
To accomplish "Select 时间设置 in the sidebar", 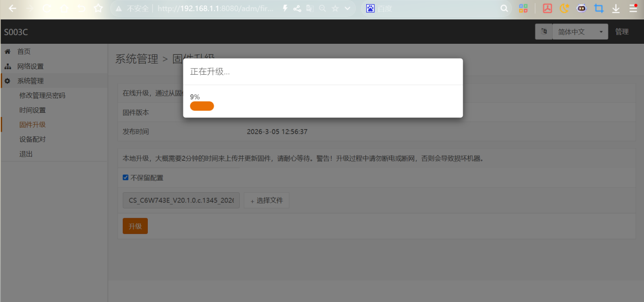I will (33, 110).
